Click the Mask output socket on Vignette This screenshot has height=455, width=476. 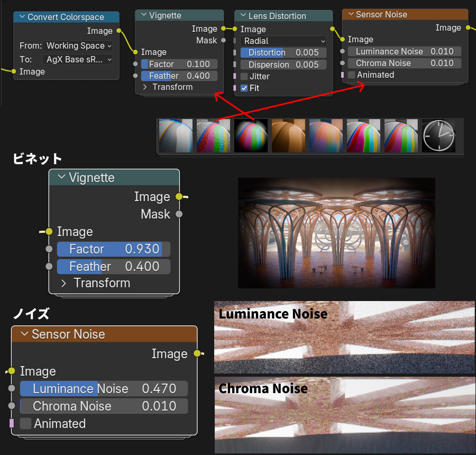(x=223, y=40)
